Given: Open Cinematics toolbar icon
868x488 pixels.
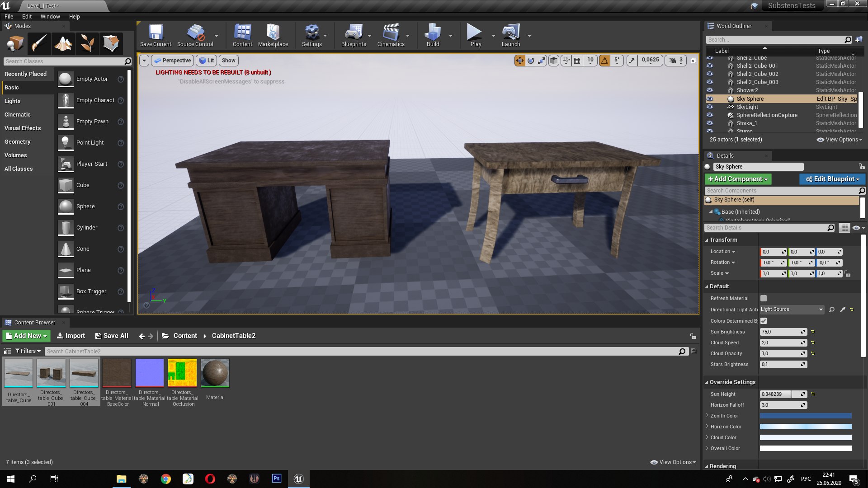Looking at the screenshot, I should click(x=391, y=35).
